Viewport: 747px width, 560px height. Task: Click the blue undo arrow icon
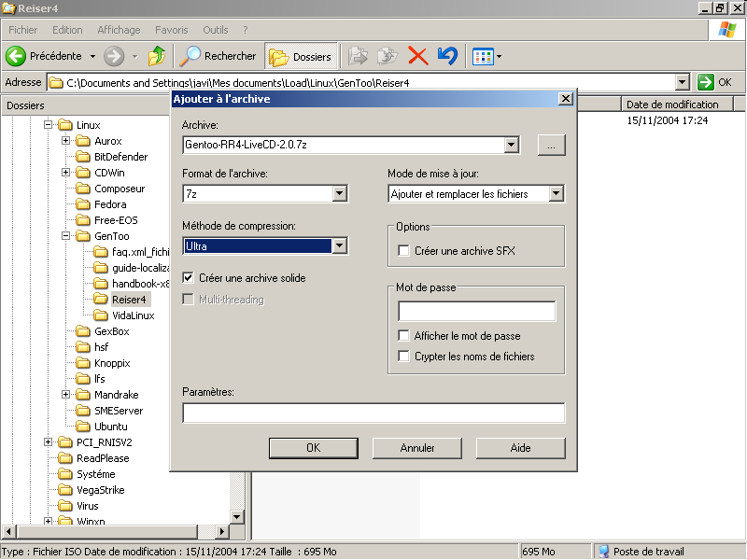(448, 56)
